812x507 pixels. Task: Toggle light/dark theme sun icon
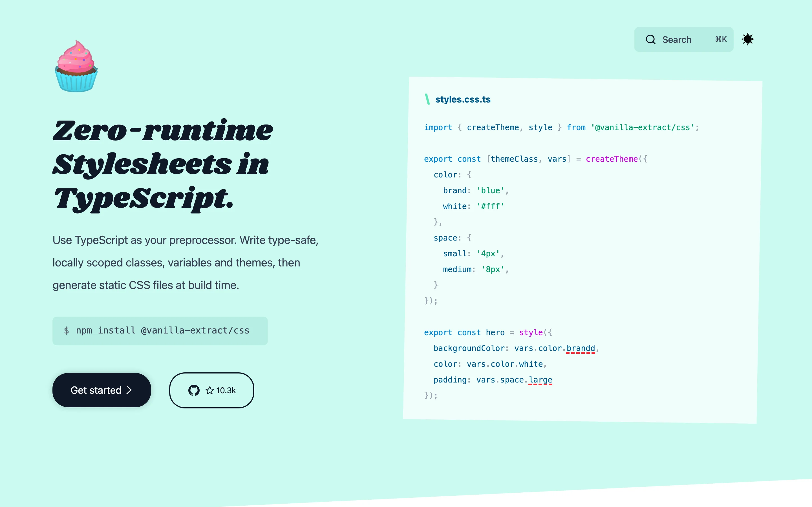[748, 39]
